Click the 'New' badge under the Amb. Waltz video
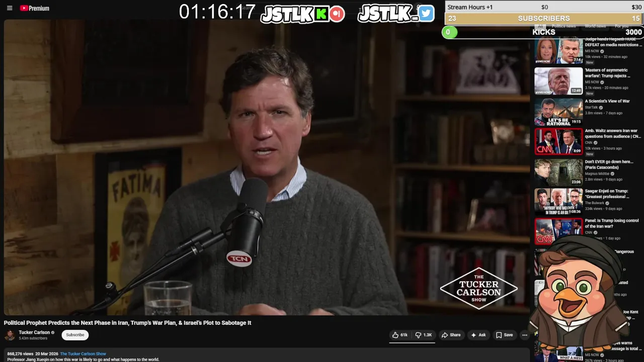 click(x=590, y=154)
